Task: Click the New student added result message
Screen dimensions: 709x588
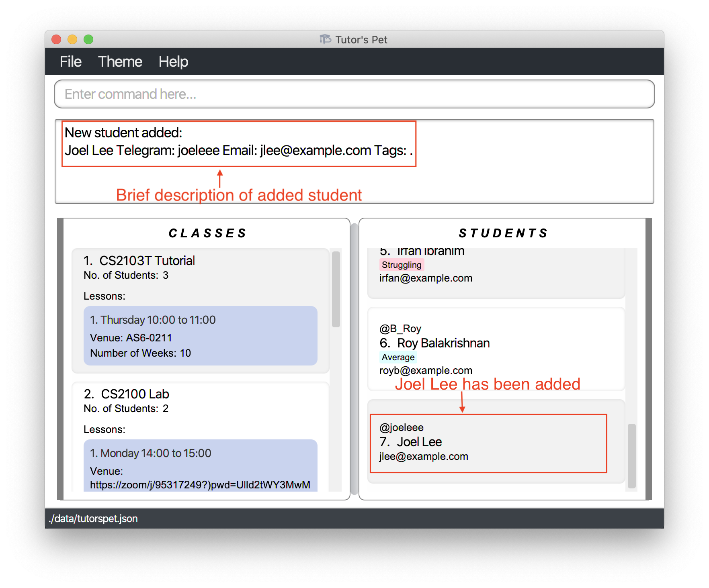Action: click(239, 141)
